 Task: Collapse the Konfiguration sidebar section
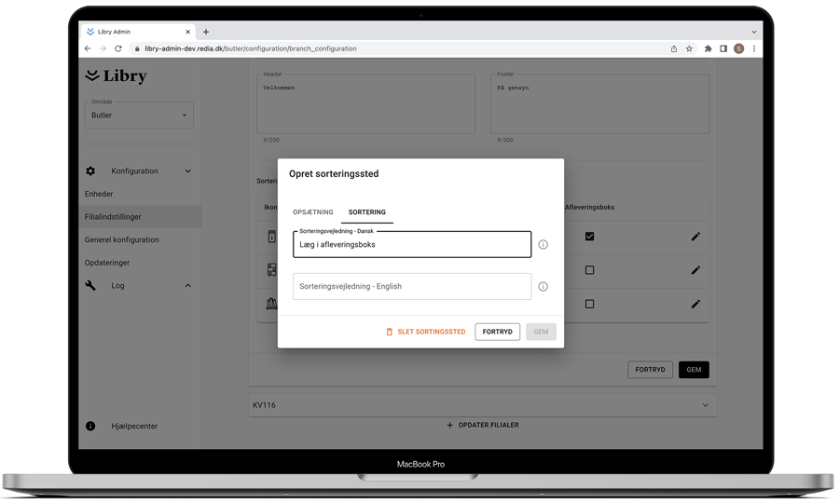pyautogui.click(x=187, y=171)
